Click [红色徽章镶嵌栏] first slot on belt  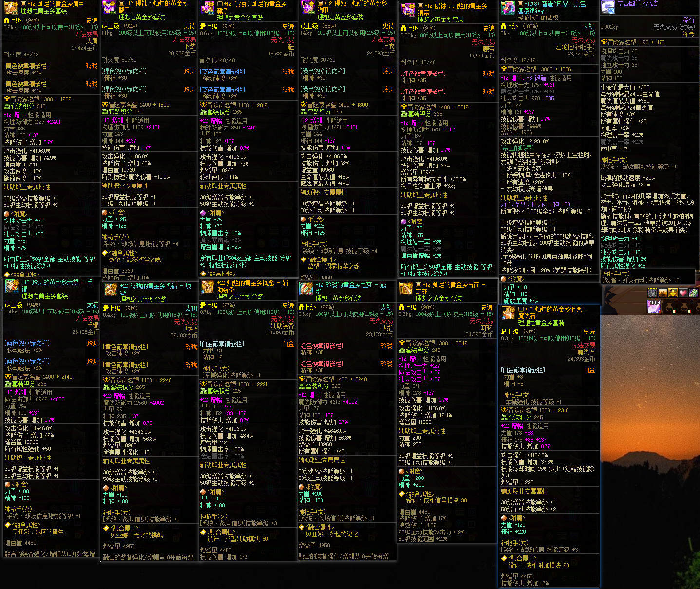[x=423, y=74]
